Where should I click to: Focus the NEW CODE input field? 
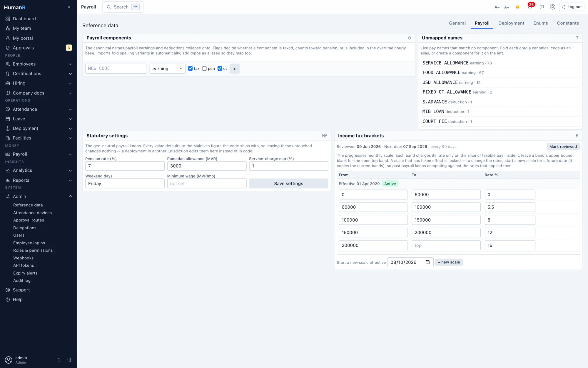[x=116, y=69]
